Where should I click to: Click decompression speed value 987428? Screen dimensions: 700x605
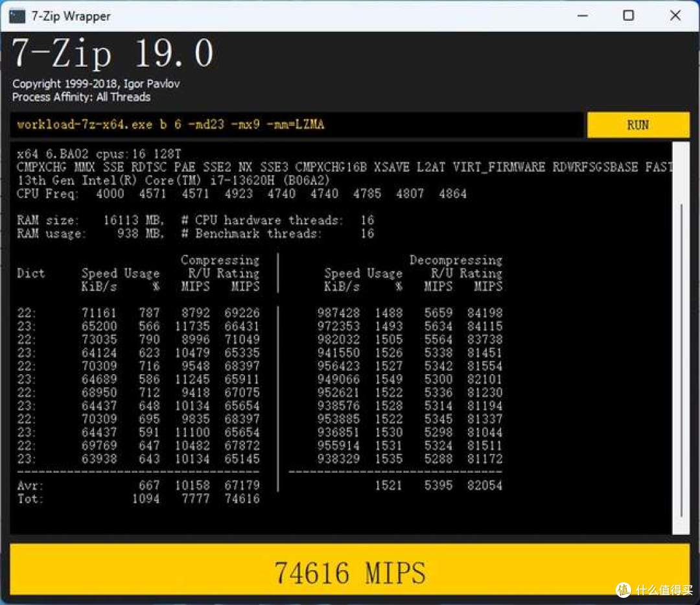[338, 313]
